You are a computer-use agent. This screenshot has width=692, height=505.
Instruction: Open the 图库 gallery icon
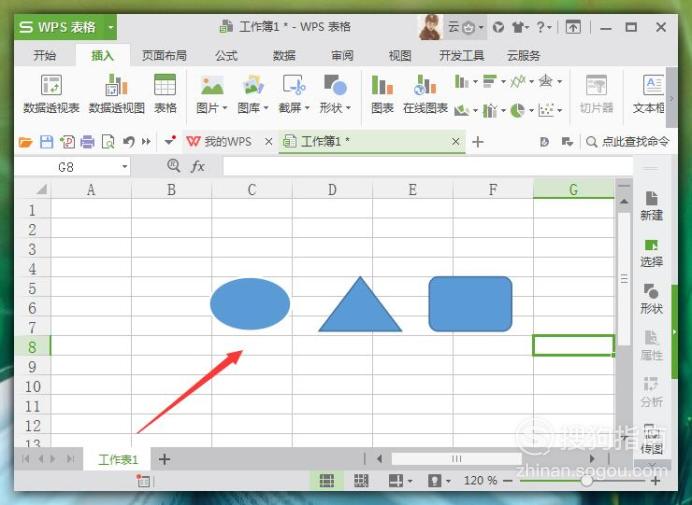(253, 85)
